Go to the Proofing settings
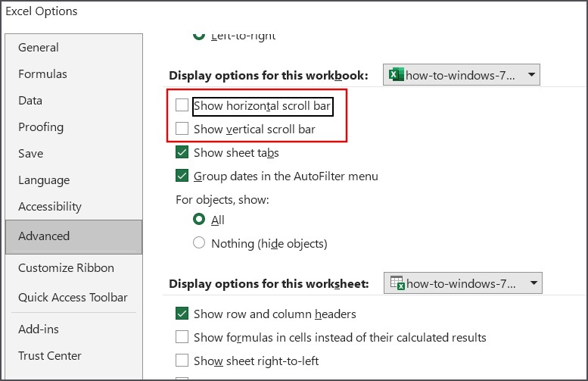 click(41, 126)
